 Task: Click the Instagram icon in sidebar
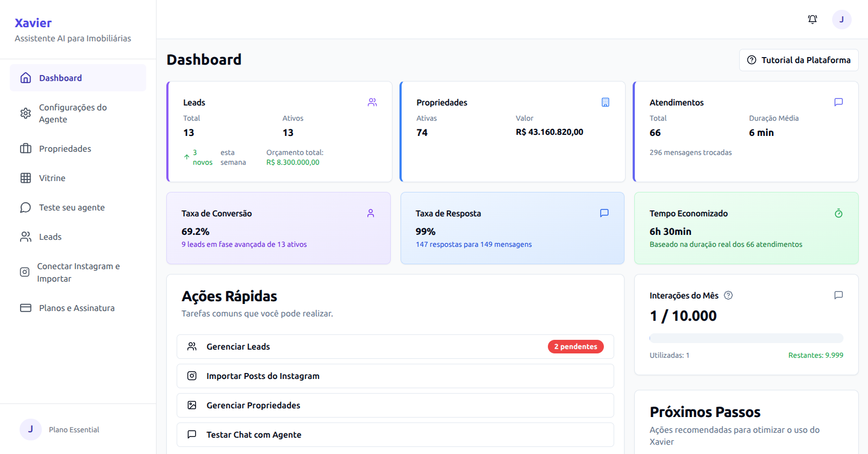[24, 272]
